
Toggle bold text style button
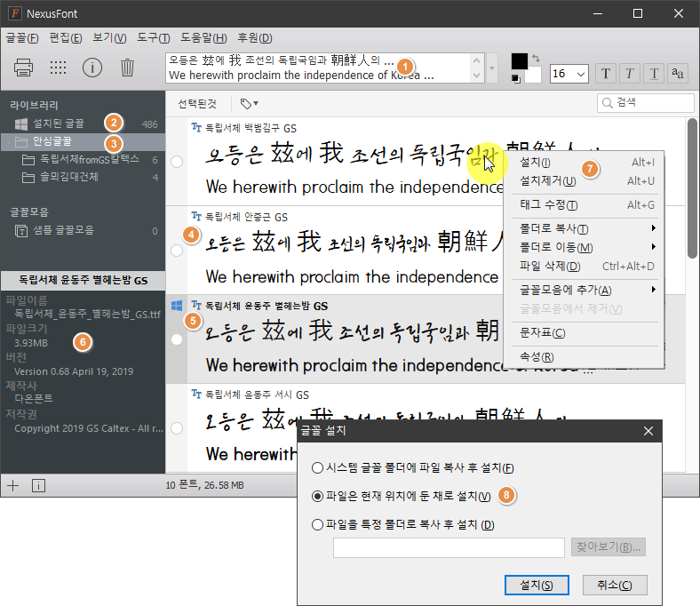pyautogui.click(x=606, y=73)
